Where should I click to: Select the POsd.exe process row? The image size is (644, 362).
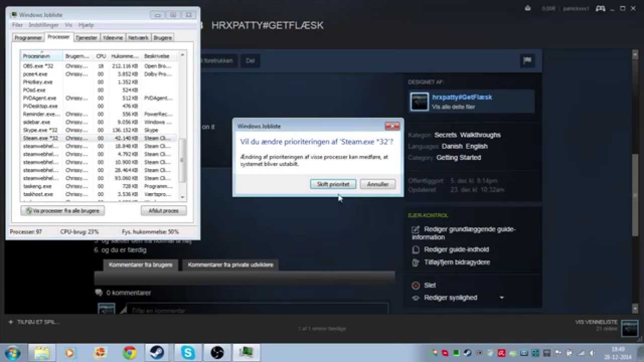point(99,90)
